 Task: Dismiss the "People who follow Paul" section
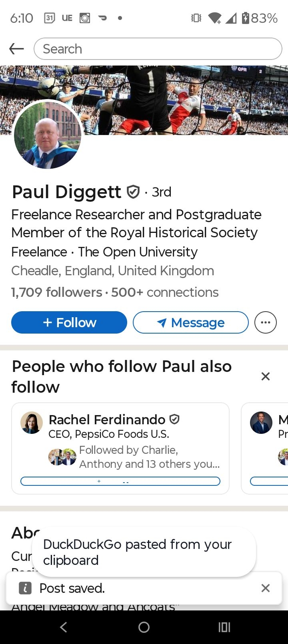tap(266, 376)
